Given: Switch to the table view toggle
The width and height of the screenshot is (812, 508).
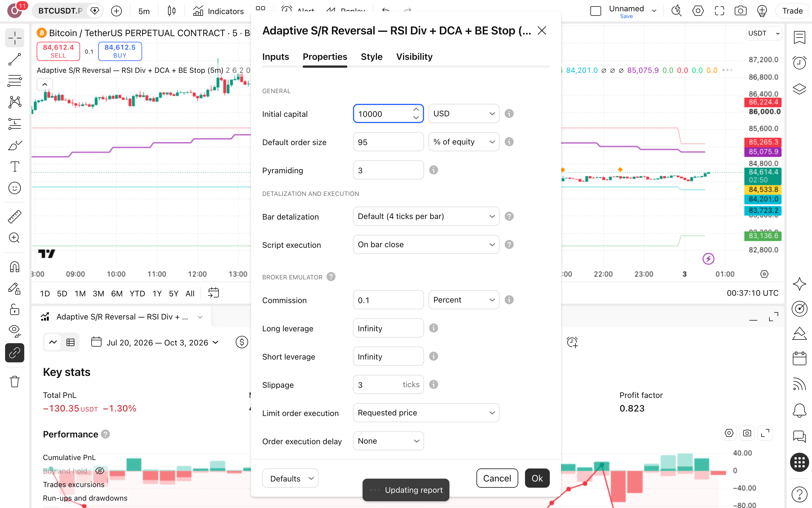Looking at the screenshot, I should [x=70, y=342].
